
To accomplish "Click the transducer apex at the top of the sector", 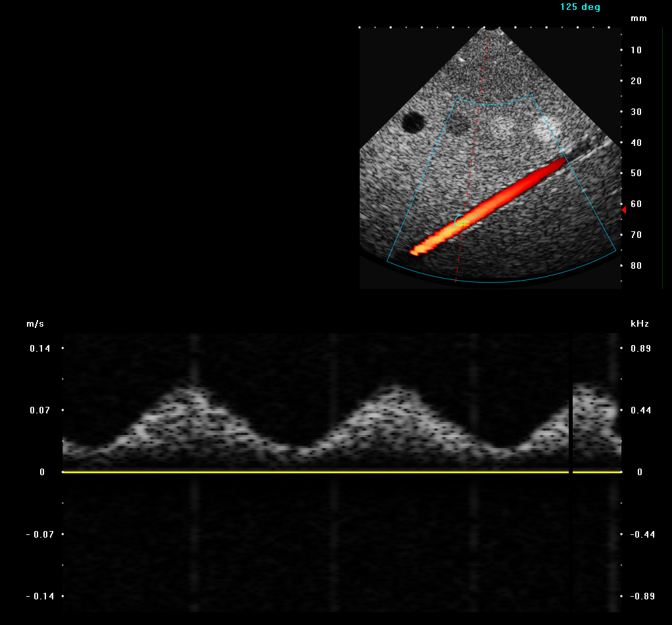I will [x=490, y=28].
